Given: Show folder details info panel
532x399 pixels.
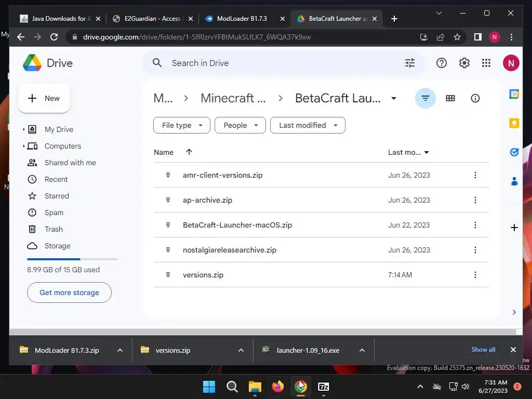Looking at the screenshot, I should (475, 98).
